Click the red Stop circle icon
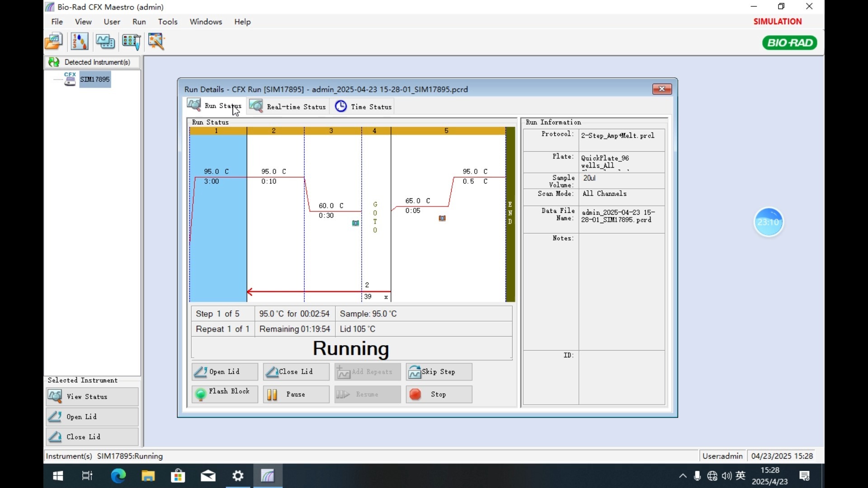The image size is (868, 488). (415, 394)
